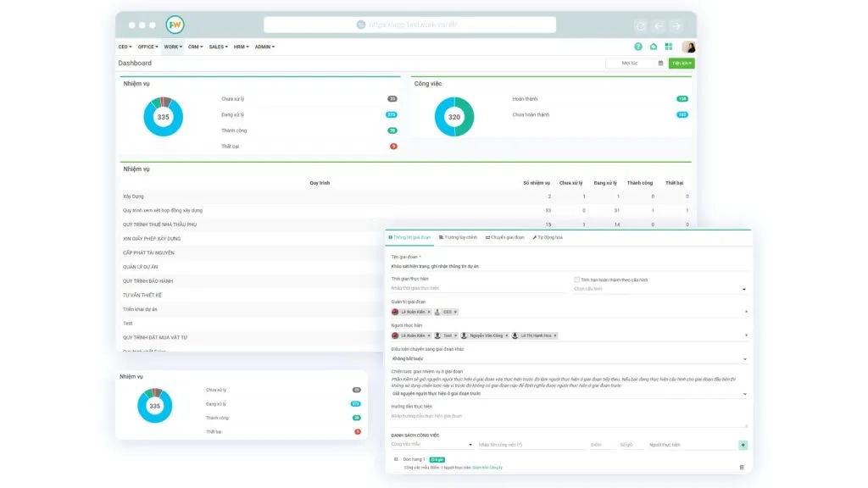Open the CEO menu
The image size is (868, 488).
(125, 47)
